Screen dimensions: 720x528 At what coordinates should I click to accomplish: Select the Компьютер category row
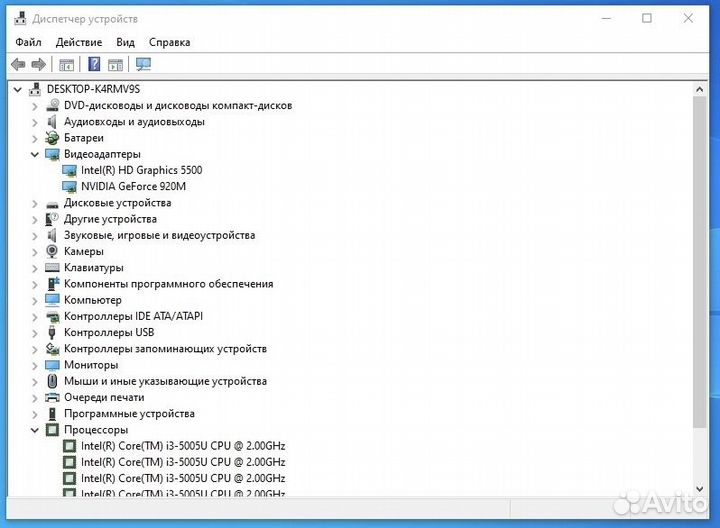(x=93, y=300)
